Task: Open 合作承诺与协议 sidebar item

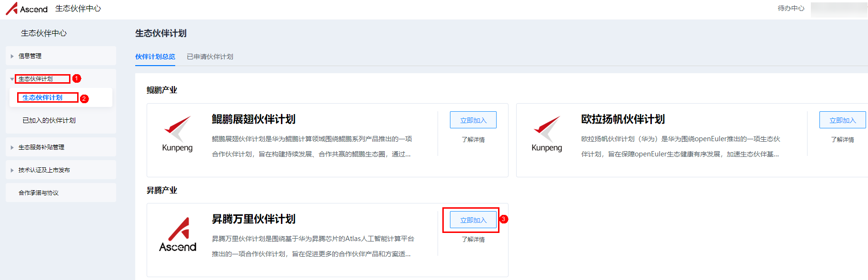Action: 61,193
